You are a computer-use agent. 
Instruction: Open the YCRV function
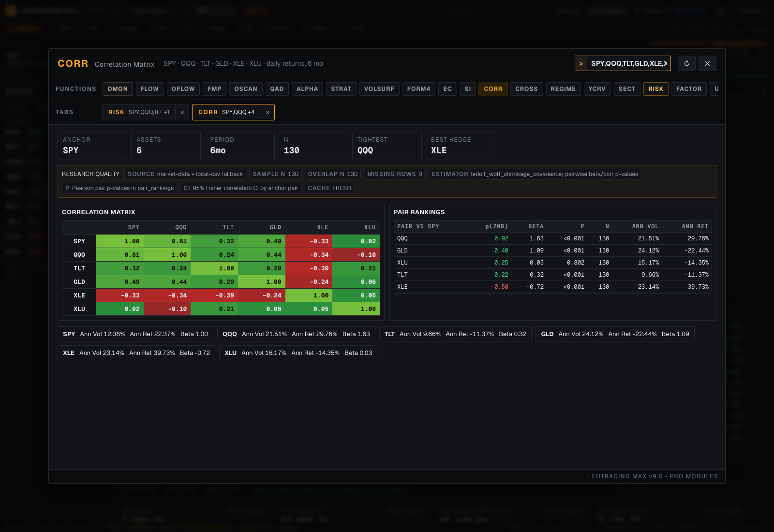click(x=597, y=89)
